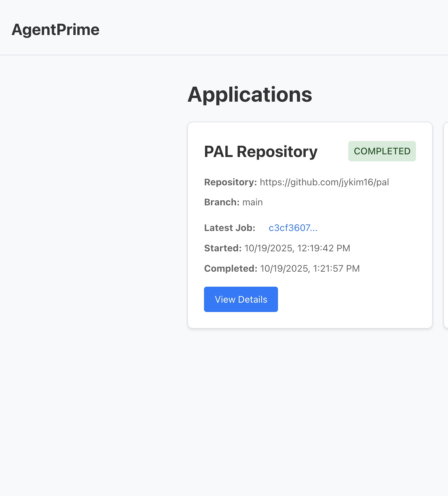Click the Branch field label
Screen dimensions: 448x496
(x=222, y=202)
